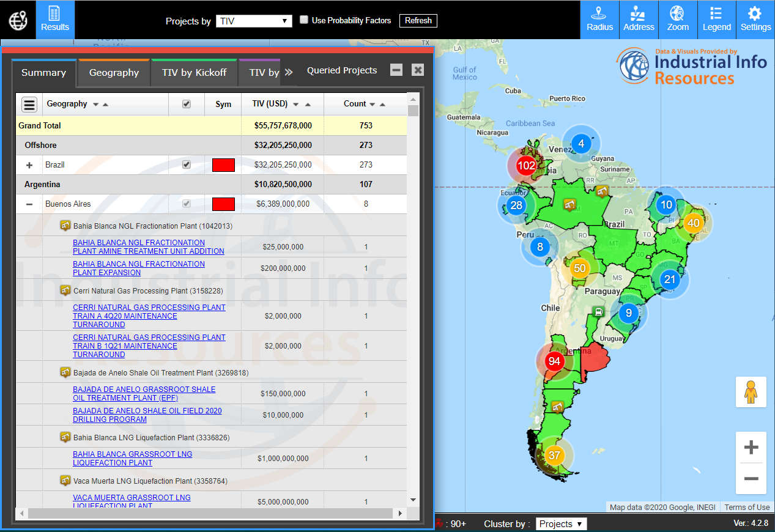Click the Refresh button

click(418, 21)
